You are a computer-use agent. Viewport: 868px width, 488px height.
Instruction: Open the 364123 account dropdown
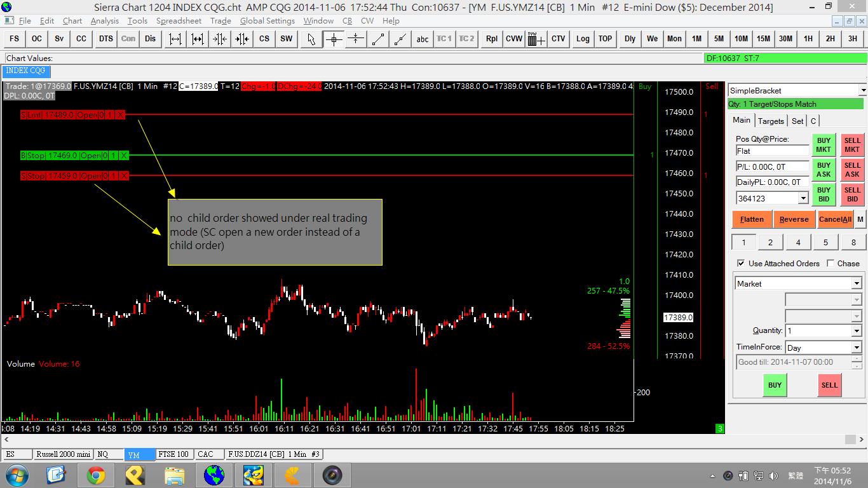pyautogui.click(x=803, y=198)
